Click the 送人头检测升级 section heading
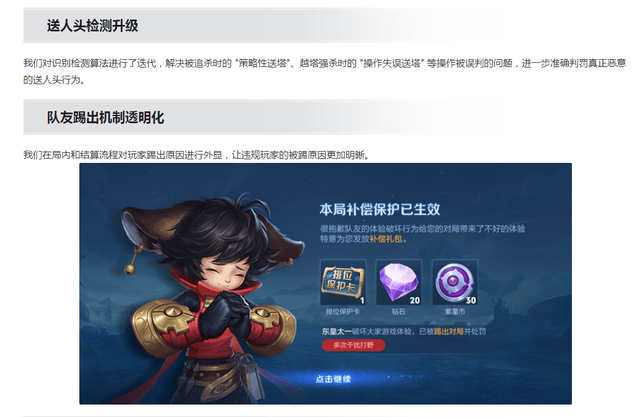This screenshot has height=417, width=640. pos(92,26)
